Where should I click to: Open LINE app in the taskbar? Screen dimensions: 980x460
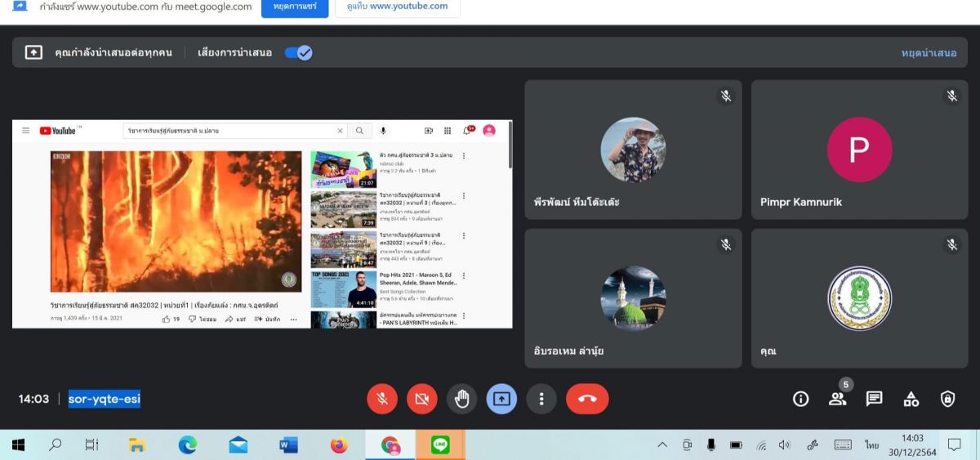440,445
